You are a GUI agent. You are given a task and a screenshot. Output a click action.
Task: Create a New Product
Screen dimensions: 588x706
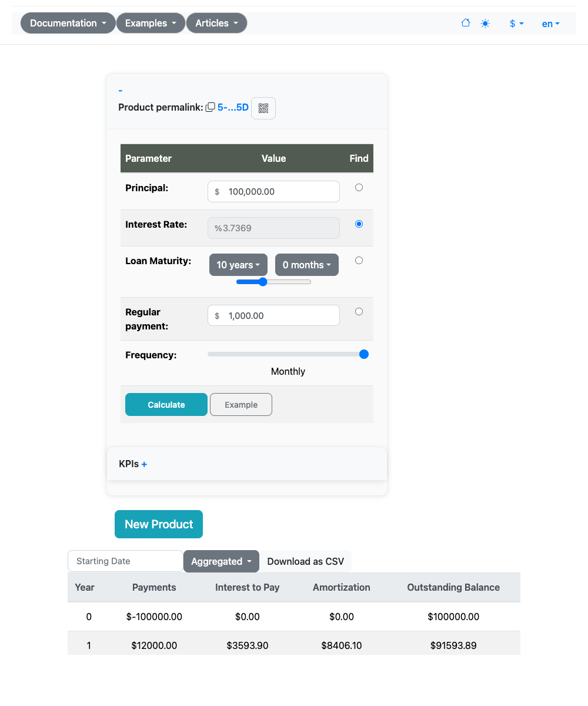click(x=158, y=524)
